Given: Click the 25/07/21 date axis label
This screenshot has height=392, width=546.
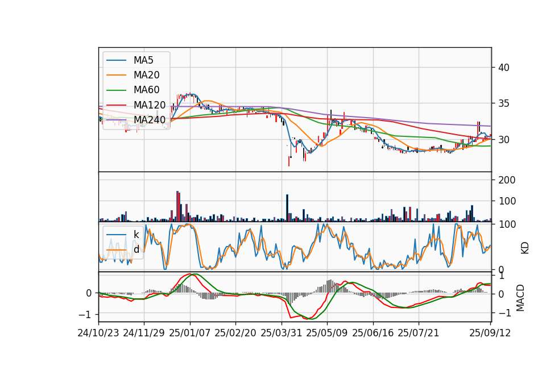Looking at the screenshot, I should tap(419, 333).
